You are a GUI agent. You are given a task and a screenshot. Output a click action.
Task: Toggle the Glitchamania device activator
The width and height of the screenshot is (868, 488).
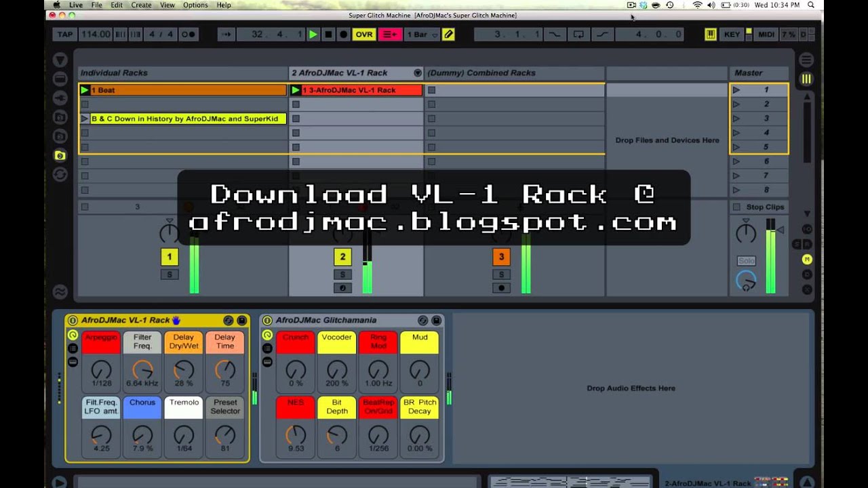267,321
